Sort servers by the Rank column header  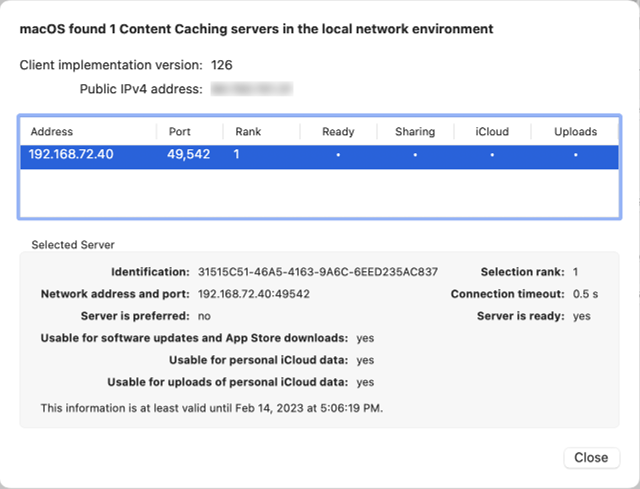tap(248, 131)
